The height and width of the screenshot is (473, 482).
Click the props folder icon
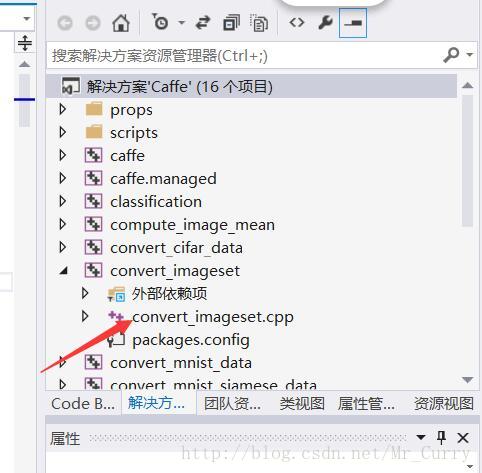[94, 109]
